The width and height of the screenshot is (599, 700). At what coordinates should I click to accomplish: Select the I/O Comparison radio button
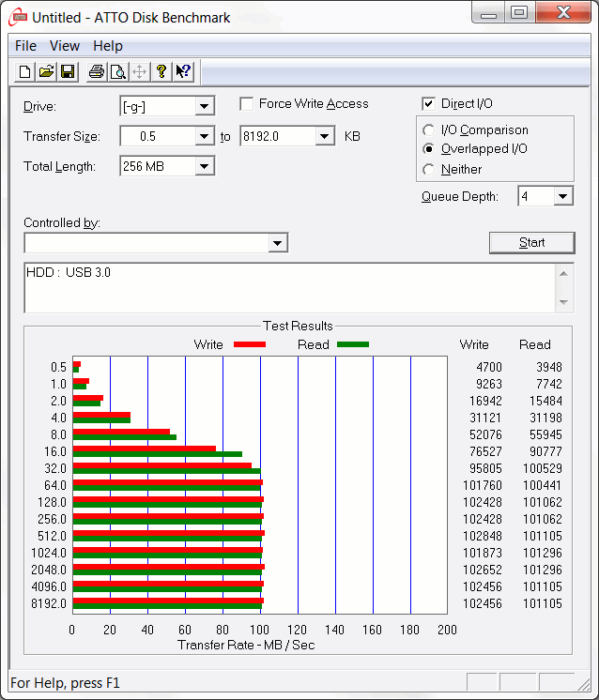(429, 130)
